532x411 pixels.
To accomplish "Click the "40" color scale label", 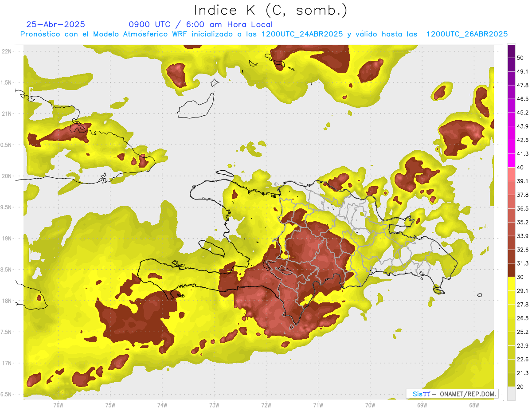I will tap(520, 168).
